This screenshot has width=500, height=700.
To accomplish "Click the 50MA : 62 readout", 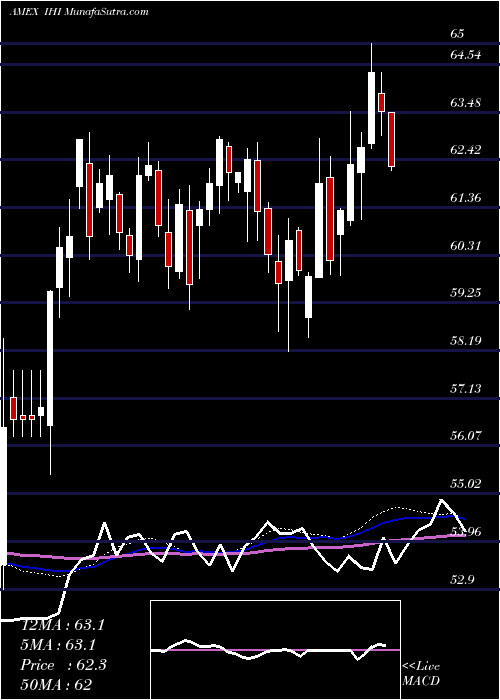I will (x=56, y=685).
